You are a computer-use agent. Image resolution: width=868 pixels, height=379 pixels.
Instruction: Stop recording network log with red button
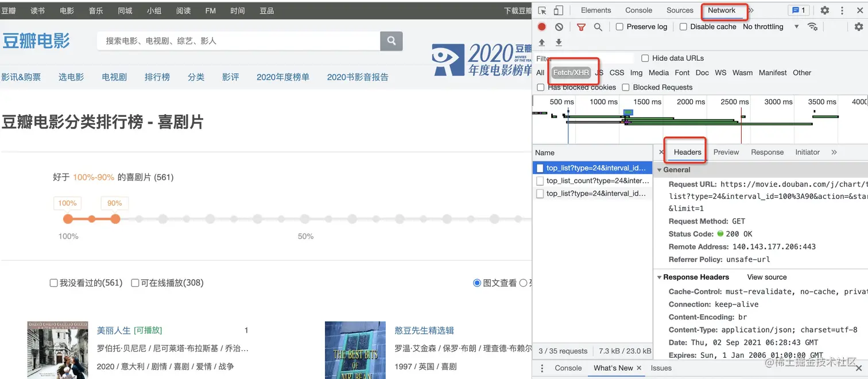[x=542, y=27]
